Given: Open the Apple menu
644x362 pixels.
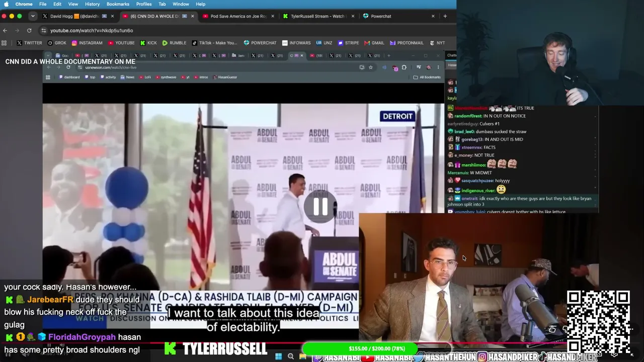Looking at the screenshot, I should (6, 4).
